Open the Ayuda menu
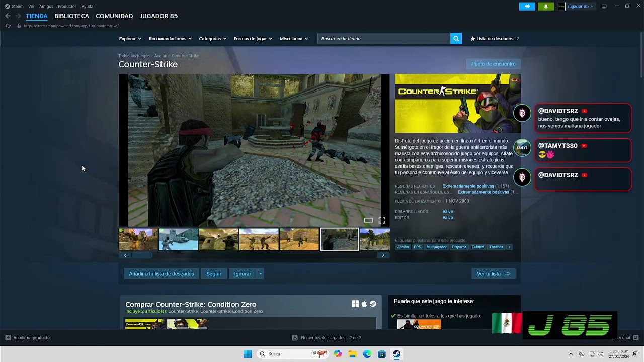 click(87, 7)
